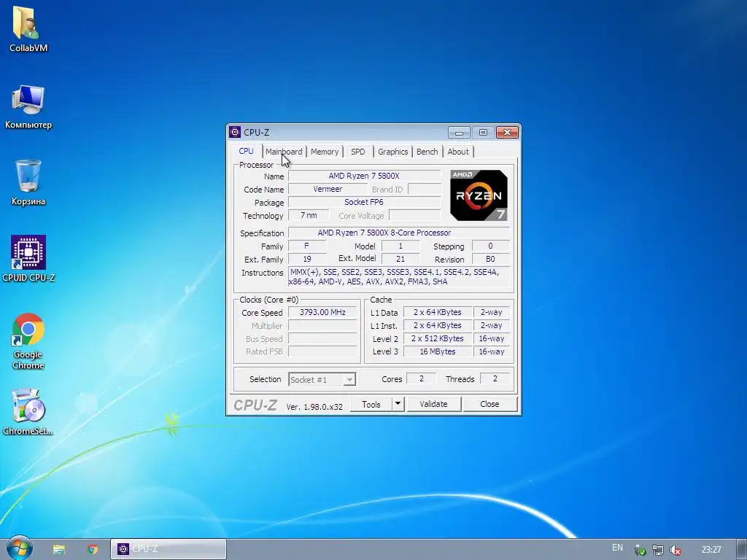Screen dimensions: 747x560
Task: Switch to the Bench tab
Action: click(427, 152)
